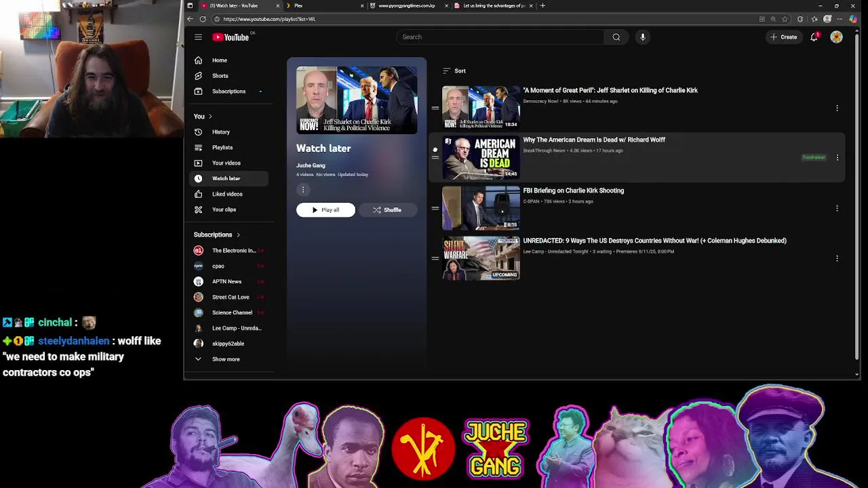Screen dimensions: 868x488
Task: Switch to pyongyangtimes.com.kp tab
Action: [408, 5]
